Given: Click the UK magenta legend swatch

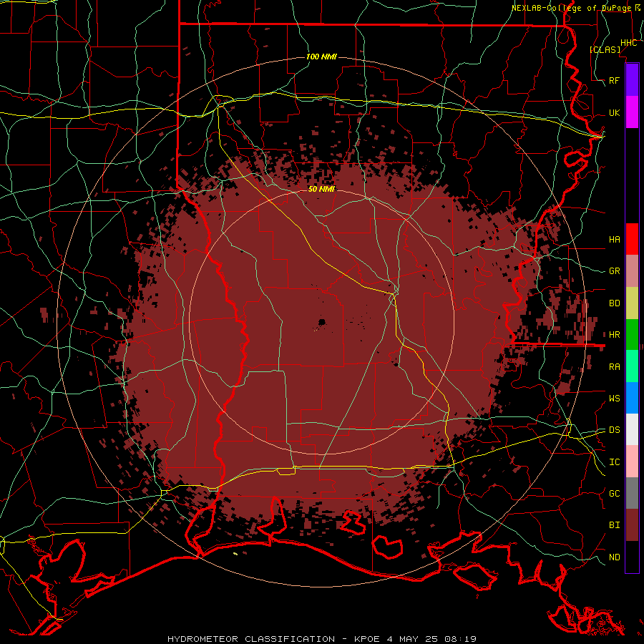Looking at the screenshot, I should pos(632,112).
